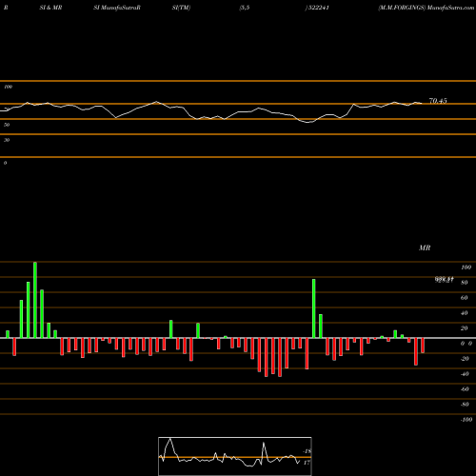Viewport: 476px width, 476px height.
Task: Click the RSI value 70.45 label
Action: (438, 101)
